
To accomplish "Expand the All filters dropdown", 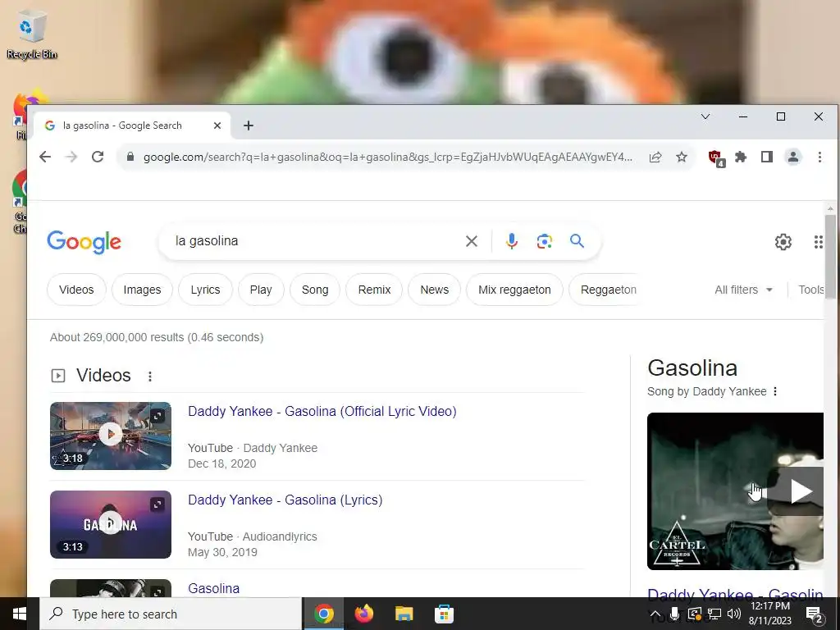I will (743, 290).
